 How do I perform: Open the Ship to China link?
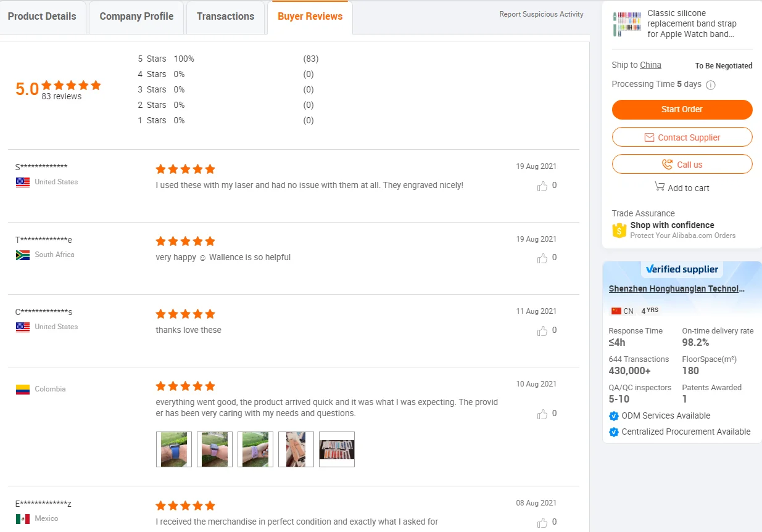650,65
